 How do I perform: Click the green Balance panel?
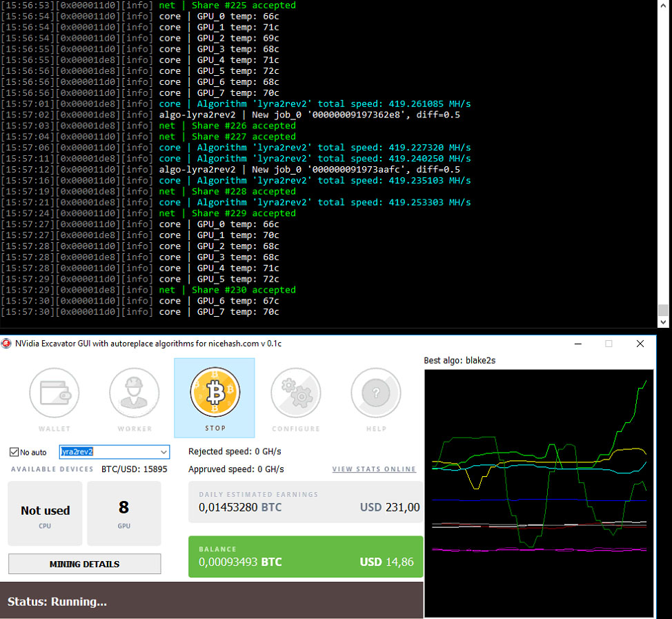[x=306, y=556]
